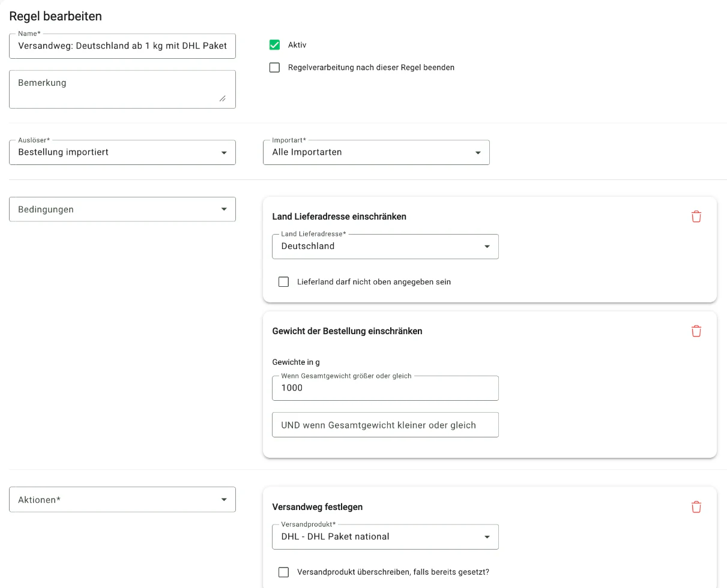The height and width of the screenshot is (588, 727).
Task: Open the Versandprodukt dropdown
Action: 385,537
